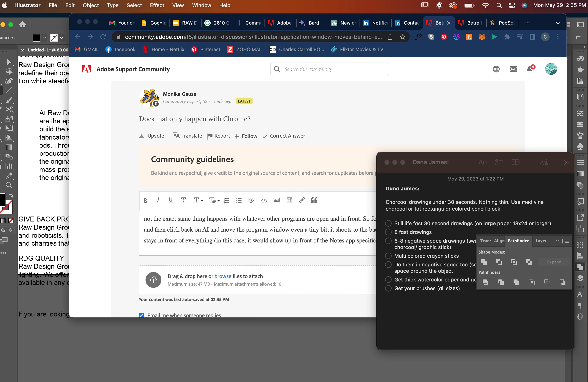
Task: Toggle 'Email me when someone replies' checkbox
Action: tap(141, 315)
